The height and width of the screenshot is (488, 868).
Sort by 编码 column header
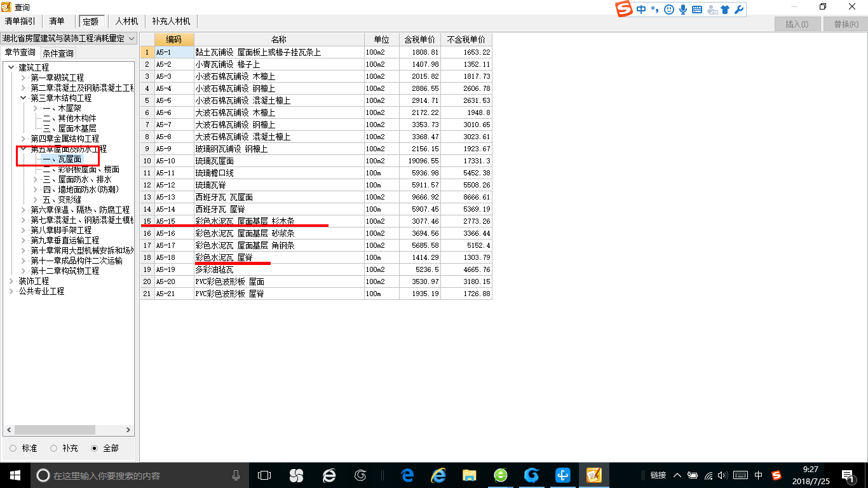(x=174, y=39)
